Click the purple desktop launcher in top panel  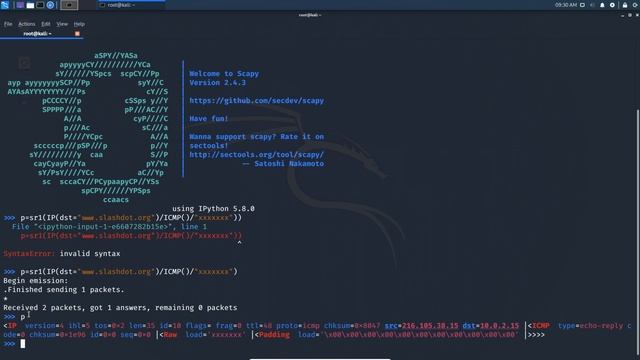[20, 5]
